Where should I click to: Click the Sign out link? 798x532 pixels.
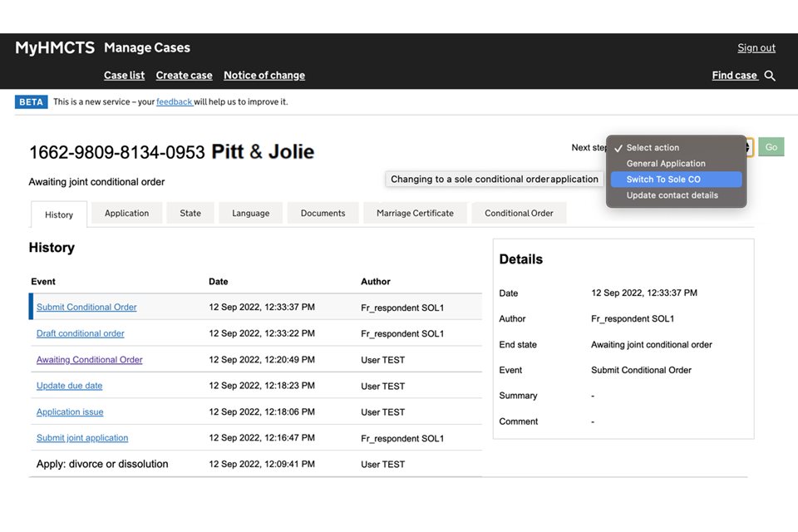point(756,48)
